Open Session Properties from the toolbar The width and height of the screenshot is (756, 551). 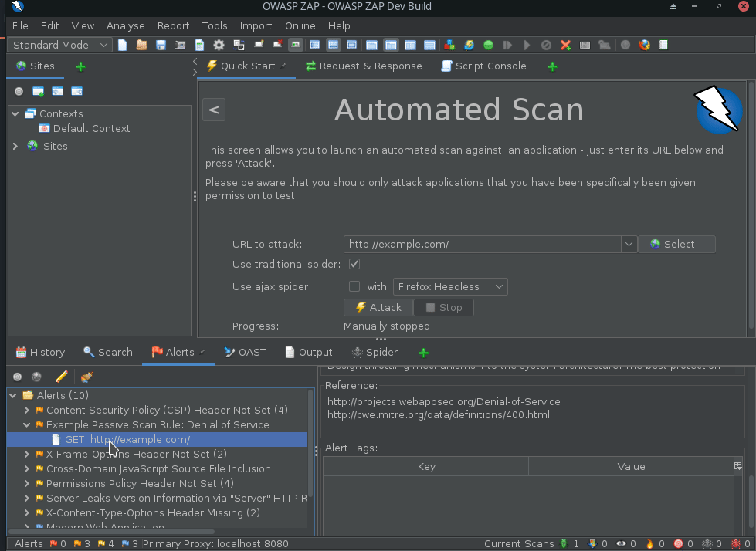[x=199, y=46]
